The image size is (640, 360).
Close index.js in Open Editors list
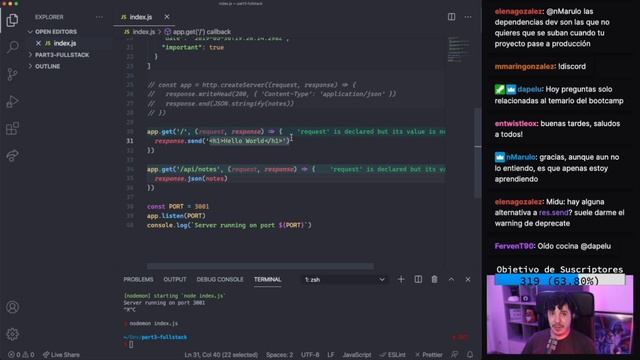(x=38, y=43)
